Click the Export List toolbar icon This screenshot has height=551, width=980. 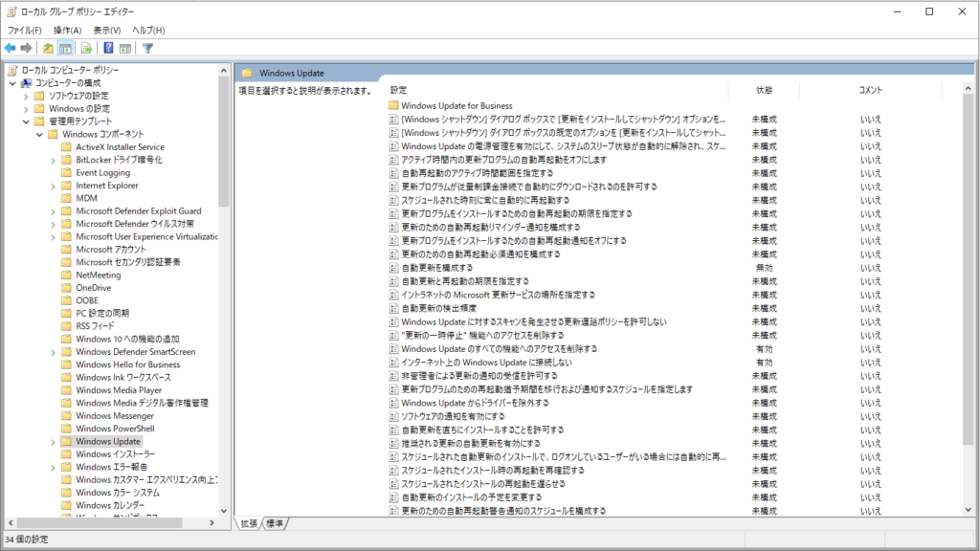click(87, 48)
